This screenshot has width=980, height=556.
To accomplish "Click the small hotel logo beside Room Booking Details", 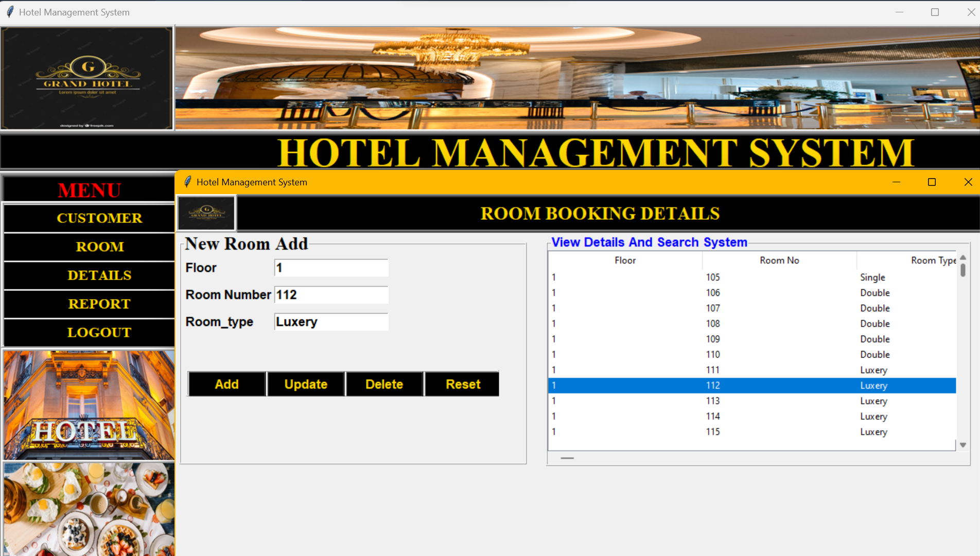I will click(x=206, y=213).
